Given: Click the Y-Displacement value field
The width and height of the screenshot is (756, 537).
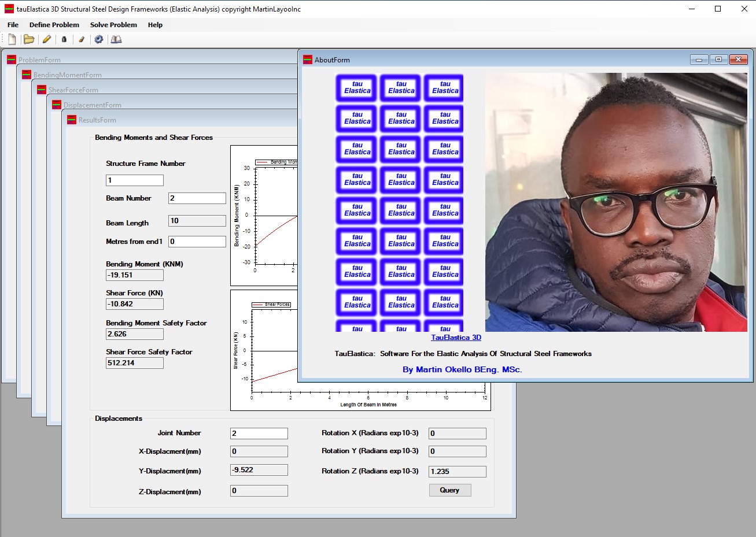Looking at the screenshot, I should pos(259,470).
